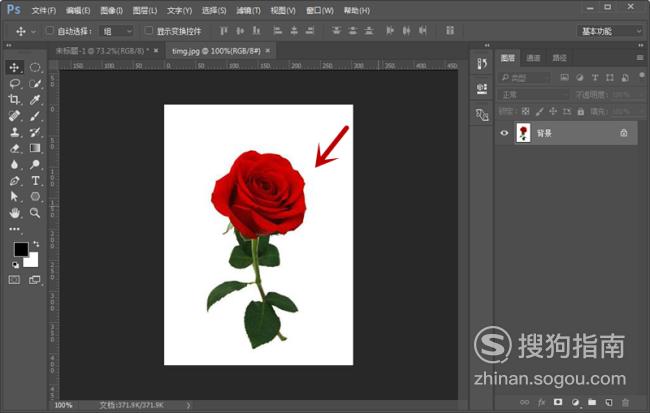This screenshot has height=413, width=650.
Task: Open the 基本功能 workspace dropdown
Action: point(609,31)
